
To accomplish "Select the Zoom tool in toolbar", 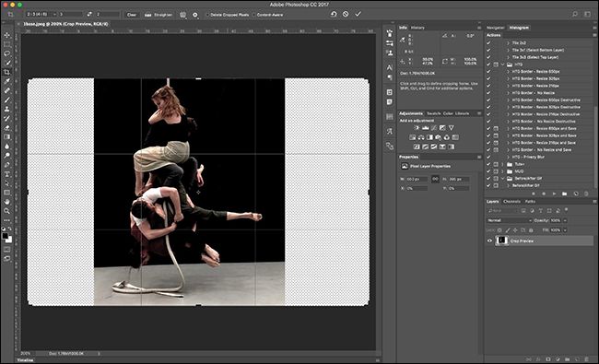I will 6,211.
